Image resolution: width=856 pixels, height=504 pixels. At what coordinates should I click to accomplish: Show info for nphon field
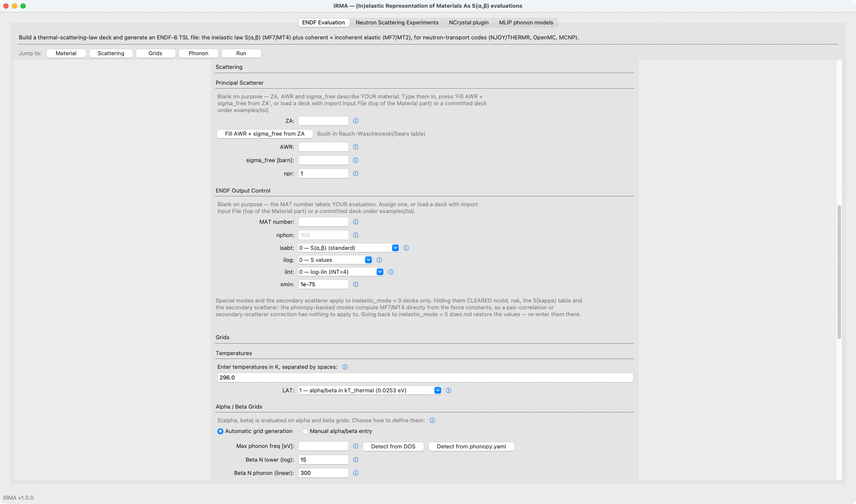[x=356, y=235]
